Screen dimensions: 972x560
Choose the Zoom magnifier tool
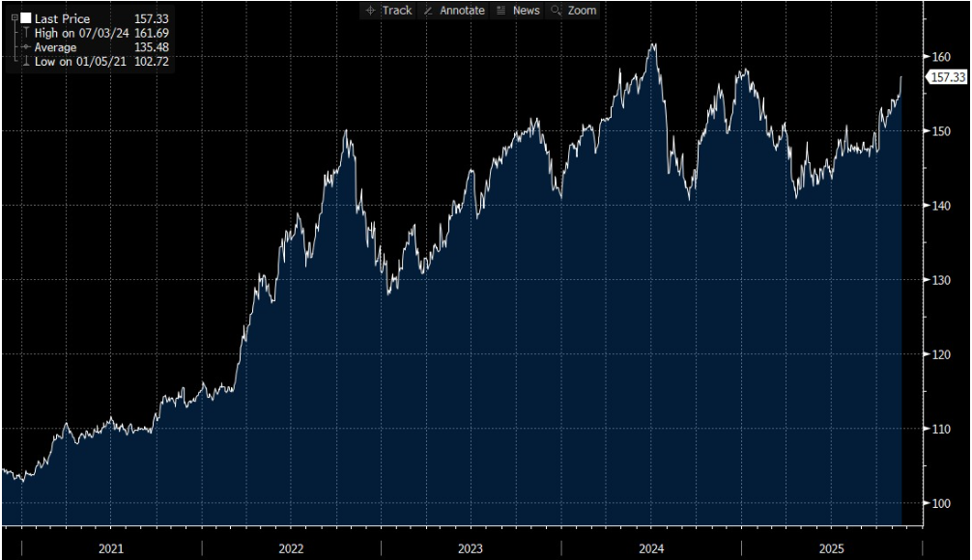click(573, 11)
